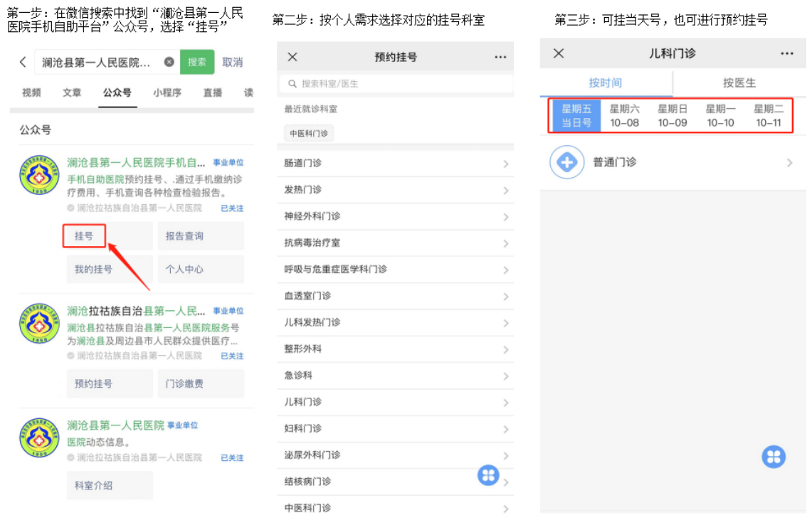Switch to the 按医生 tab

click(x=739, y=83)
